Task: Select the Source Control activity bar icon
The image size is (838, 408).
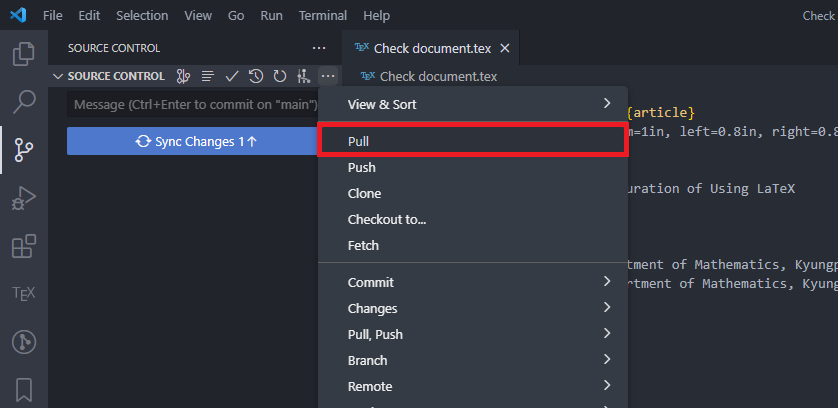Action: [24, 150]
